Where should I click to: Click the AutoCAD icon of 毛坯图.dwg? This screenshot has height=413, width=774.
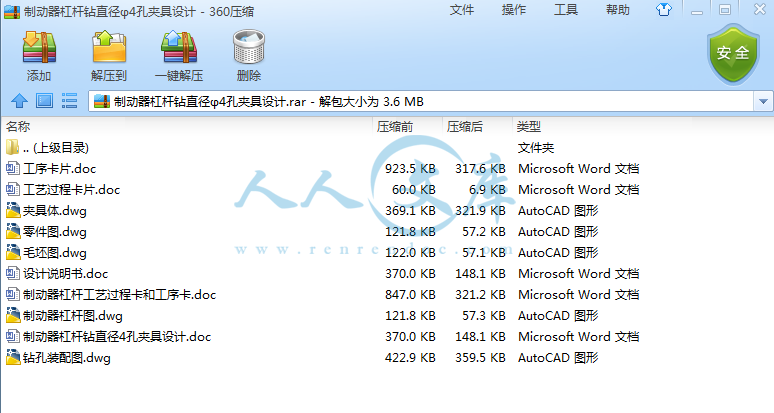click(12, 253)
